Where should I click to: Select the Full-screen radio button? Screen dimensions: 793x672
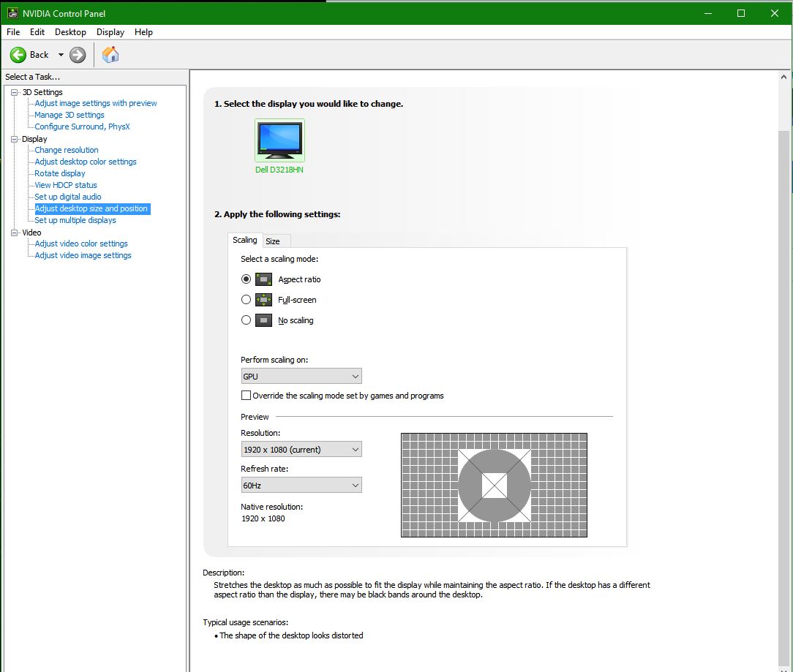[x=246, y=300]
